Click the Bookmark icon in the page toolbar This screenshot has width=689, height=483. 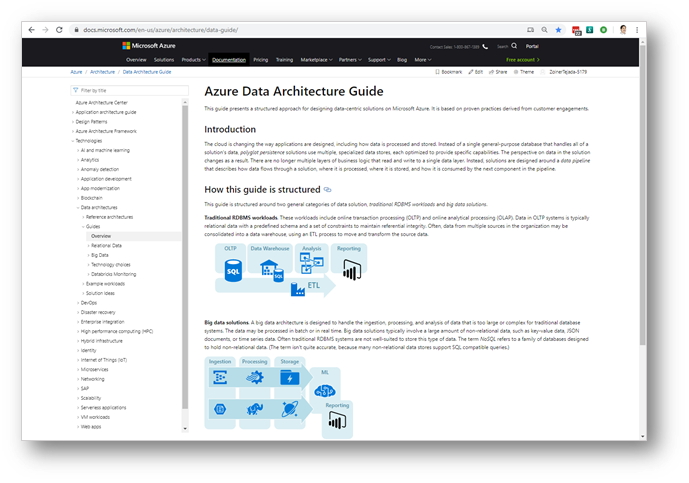tap(437, 72)
